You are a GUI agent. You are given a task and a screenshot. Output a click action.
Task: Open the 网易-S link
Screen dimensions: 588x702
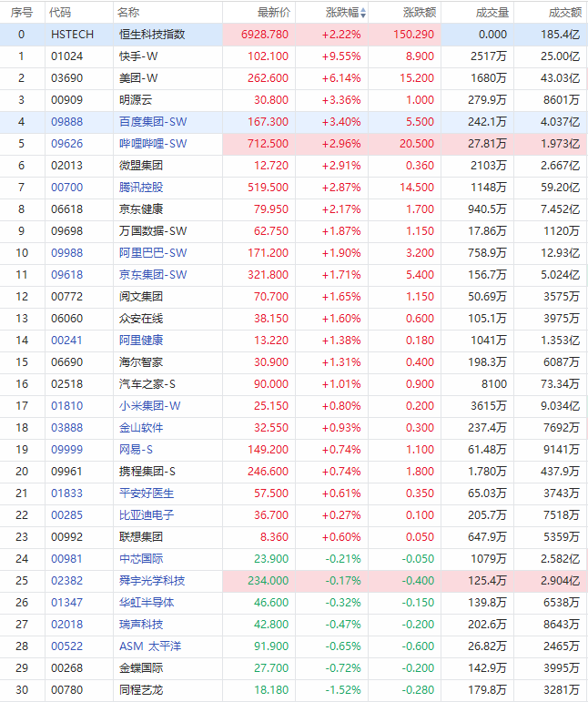136,450
